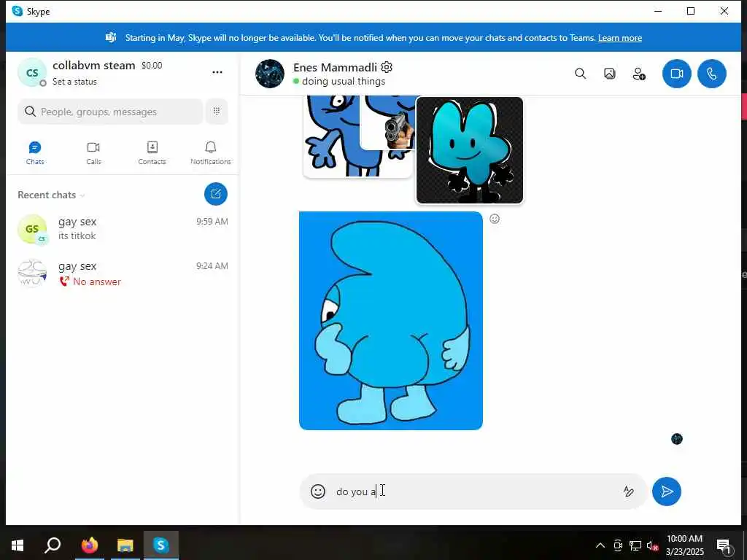
Task: Switch to the Calls tab
Action: pos(93,153)
